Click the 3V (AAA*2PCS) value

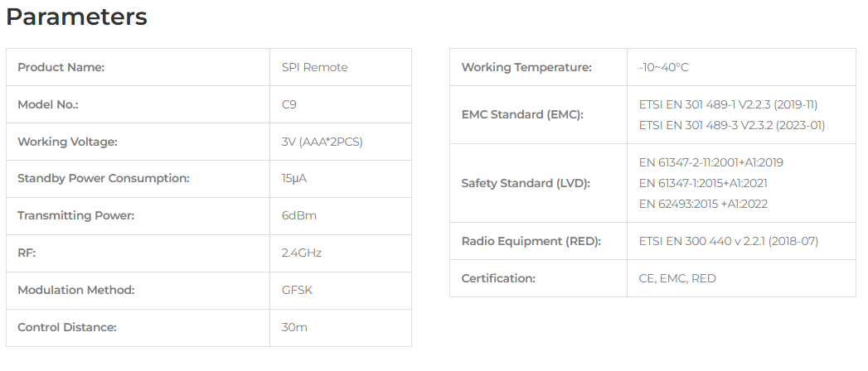click(322, 142)
